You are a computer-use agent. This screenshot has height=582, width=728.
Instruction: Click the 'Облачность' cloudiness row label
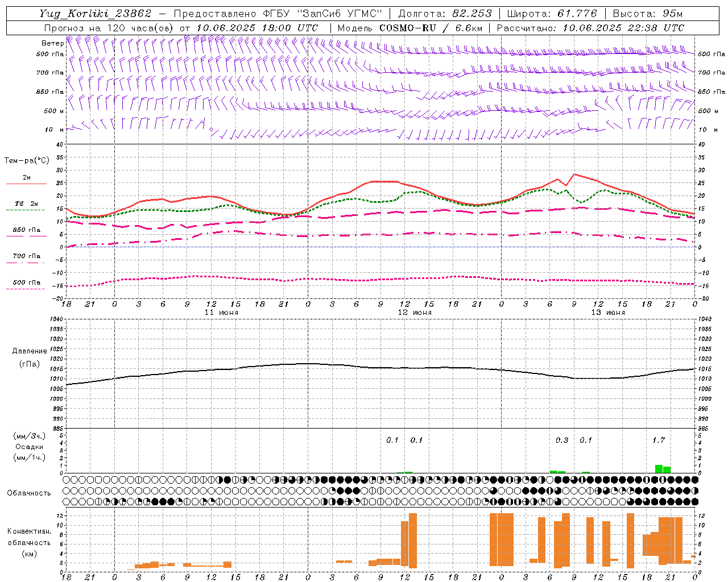29,493
